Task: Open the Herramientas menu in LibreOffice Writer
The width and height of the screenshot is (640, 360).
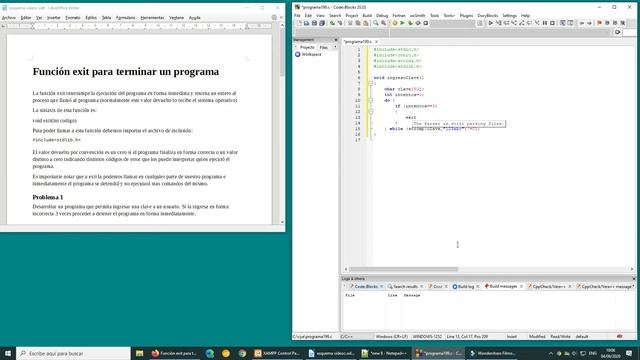Action: click(152, 18)
